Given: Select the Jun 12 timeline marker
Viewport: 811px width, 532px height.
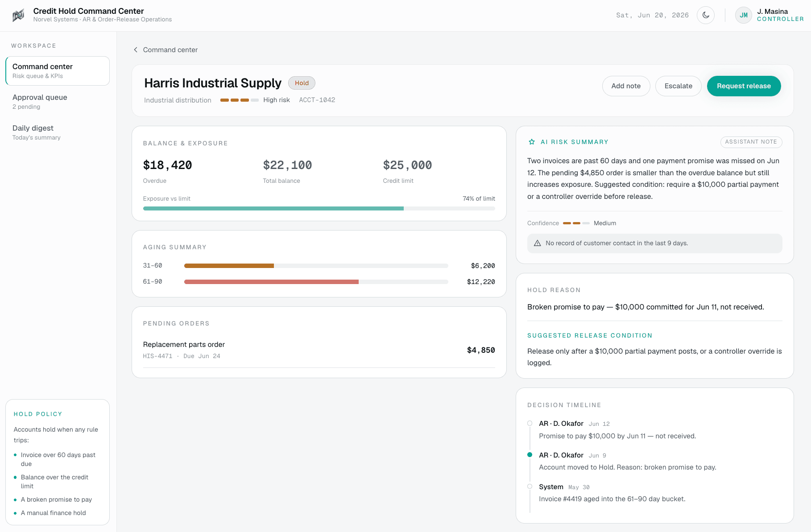Looking at the screenshot, I should (x=530, y=423).
